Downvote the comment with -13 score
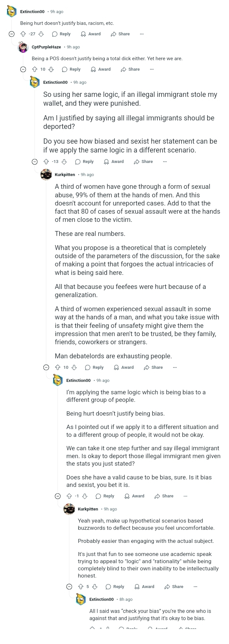The image size is (229, 644). click(64, 162)
